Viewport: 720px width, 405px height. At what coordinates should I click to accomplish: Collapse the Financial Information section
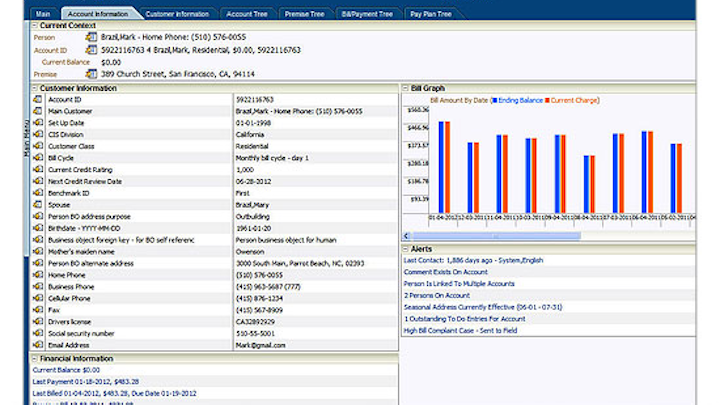pos(34,358)
